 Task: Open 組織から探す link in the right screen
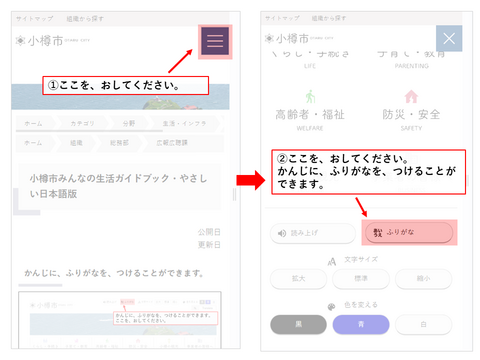329,18
